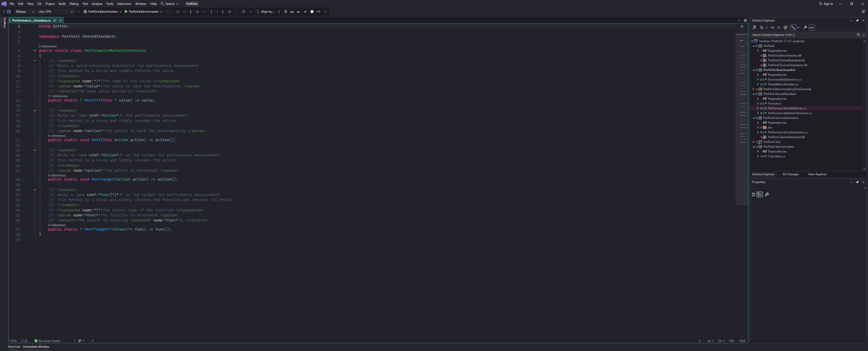Open the Analyze menu
This screenshot has width=868, height=351.
click(97, 4)
